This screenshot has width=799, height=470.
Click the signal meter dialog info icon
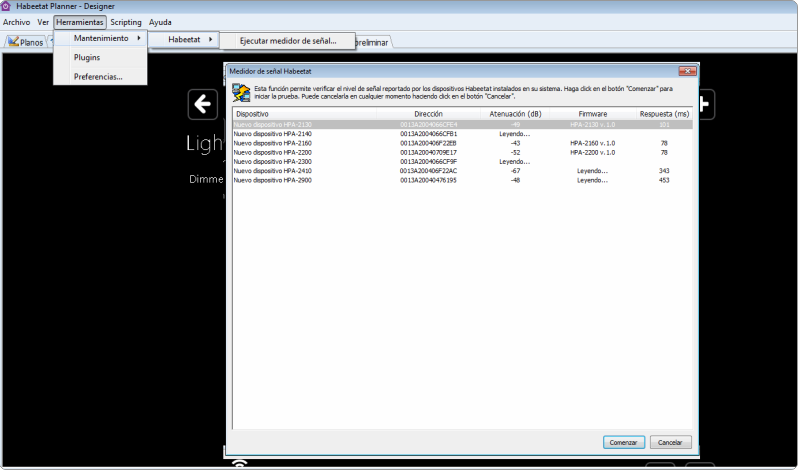coord(241,93)
